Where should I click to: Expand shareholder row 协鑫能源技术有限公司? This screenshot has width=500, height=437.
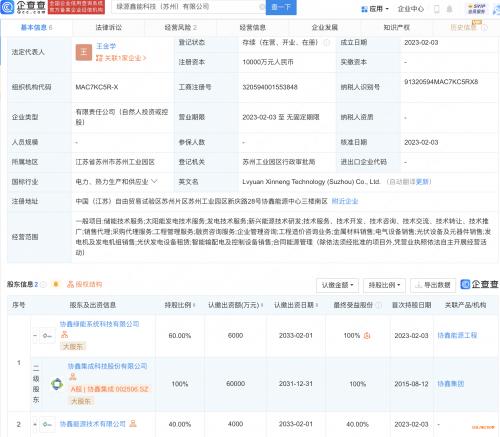point(35,424)
